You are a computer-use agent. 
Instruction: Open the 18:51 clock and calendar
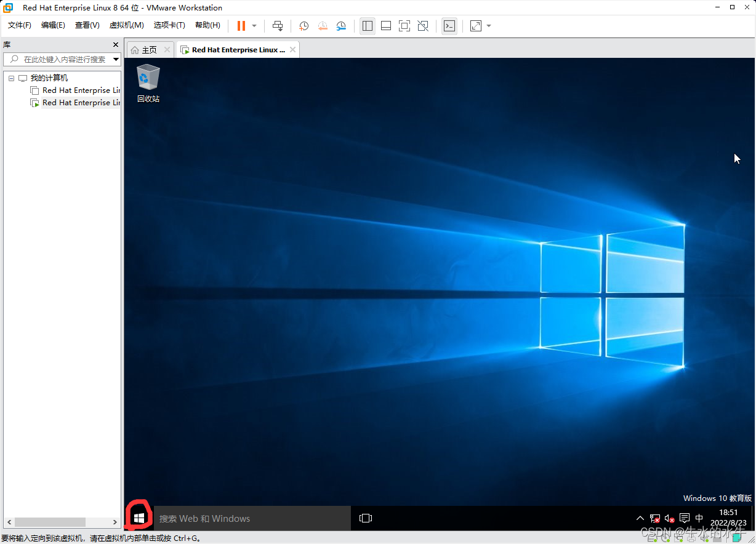point(728,518)
